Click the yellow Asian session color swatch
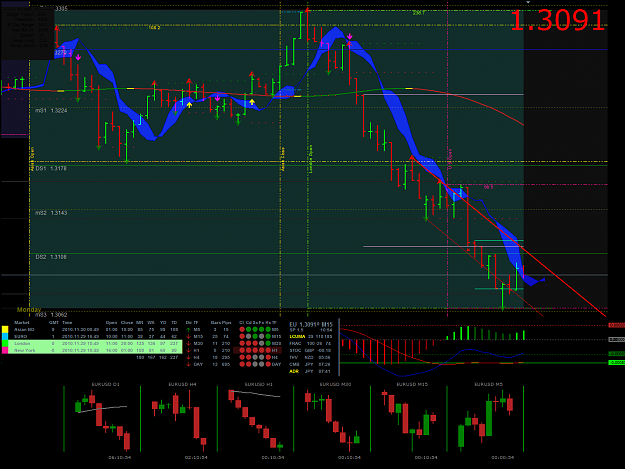Screen dimensions: 625x469 [x=5, y=330]
